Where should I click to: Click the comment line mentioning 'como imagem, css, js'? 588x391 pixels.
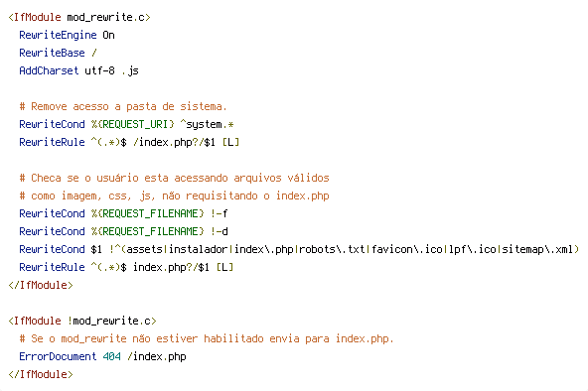[x=174, y=195]
